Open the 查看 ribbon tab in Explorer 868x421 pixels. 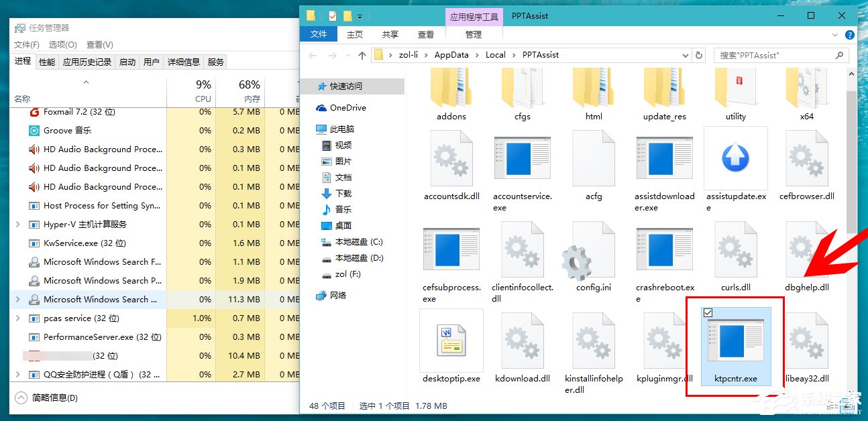427,34
